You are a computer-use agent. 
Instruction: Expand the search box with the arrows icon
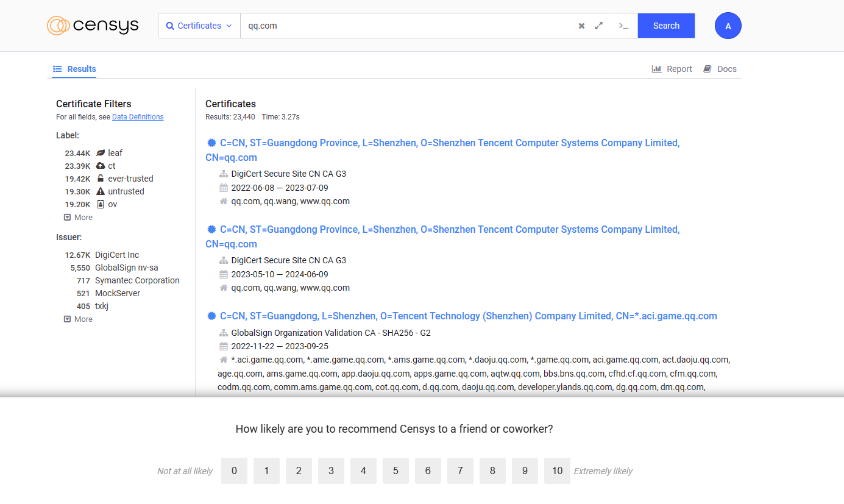[x=599, y=26]
